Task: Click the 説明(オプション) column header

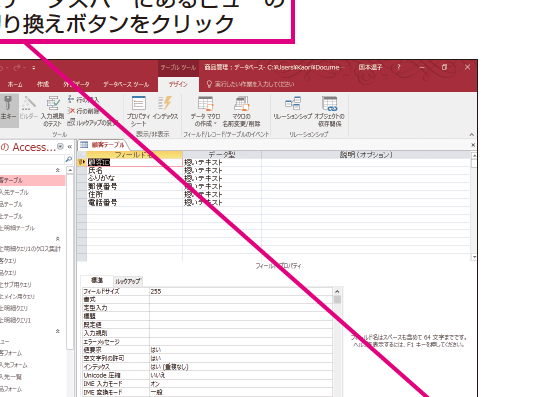Action: (x=366, y=155)
